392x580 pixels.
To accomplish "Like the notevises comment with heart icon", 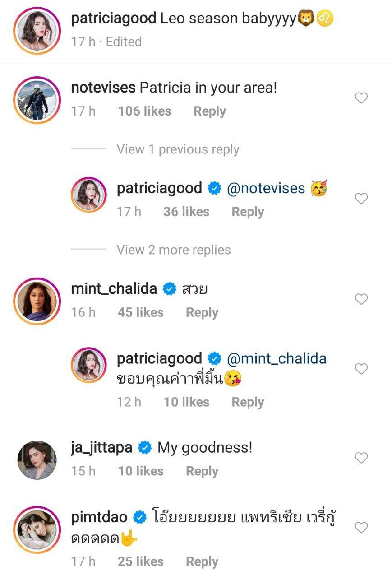I will pyautogui.click(x=361, y=98).
